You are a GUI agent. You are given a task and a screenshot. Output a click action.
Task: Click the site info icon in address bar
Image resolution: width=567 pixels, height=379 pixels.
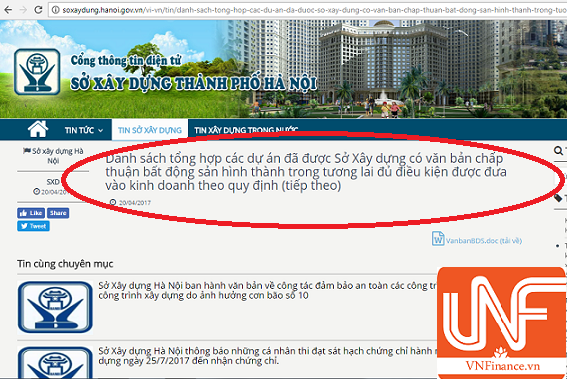55,10
